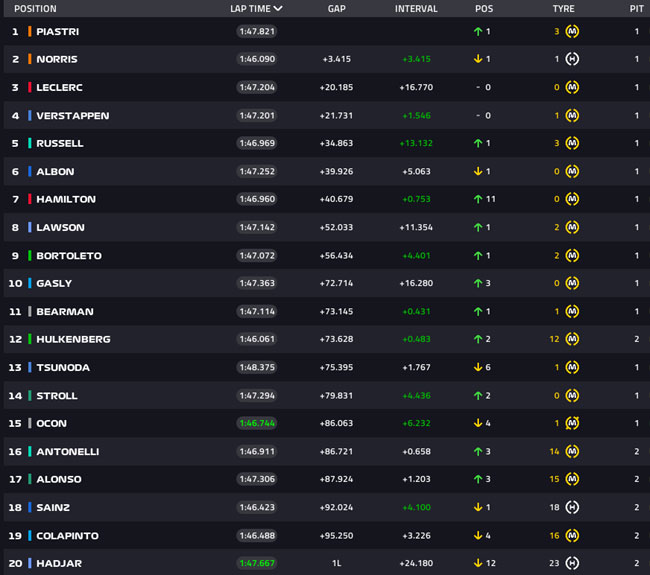Click the yellow down arrow in Hadjar's row

click(x=478, y=563)
